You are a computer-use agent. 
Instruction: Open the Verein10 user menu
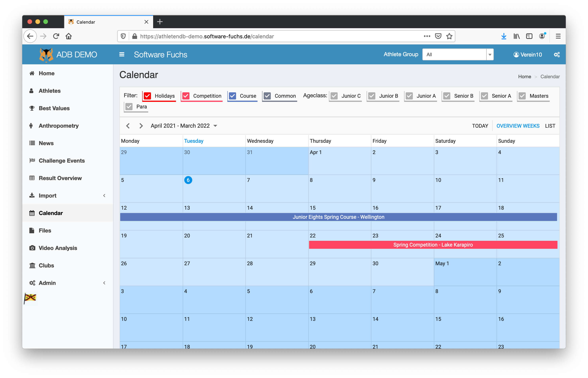[x=528, y=54]
